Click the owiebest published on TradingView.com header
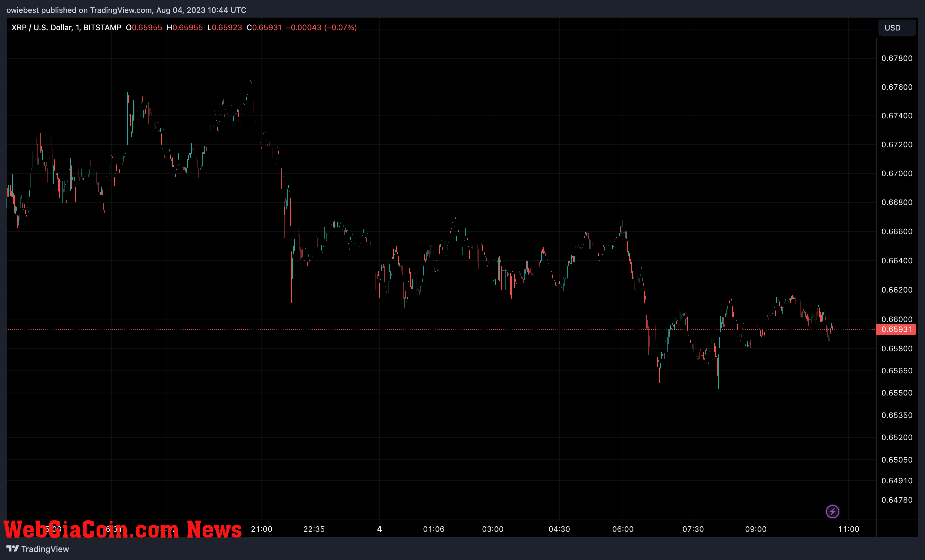Screen dimensions: 925x560 coord(126,10)
